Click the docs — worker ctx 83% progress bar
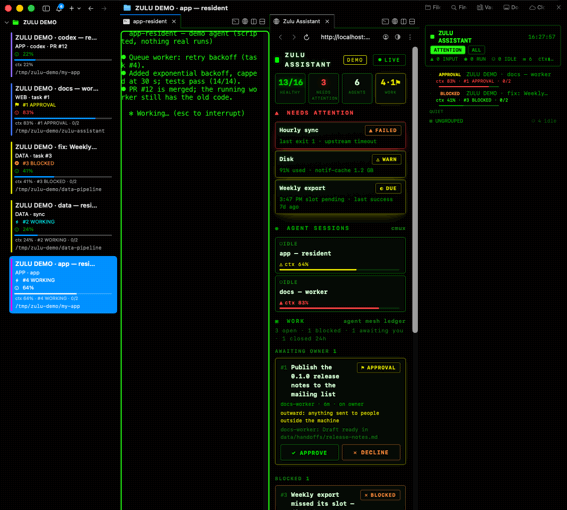Screen dimensions: 567x510 point(339,308)
